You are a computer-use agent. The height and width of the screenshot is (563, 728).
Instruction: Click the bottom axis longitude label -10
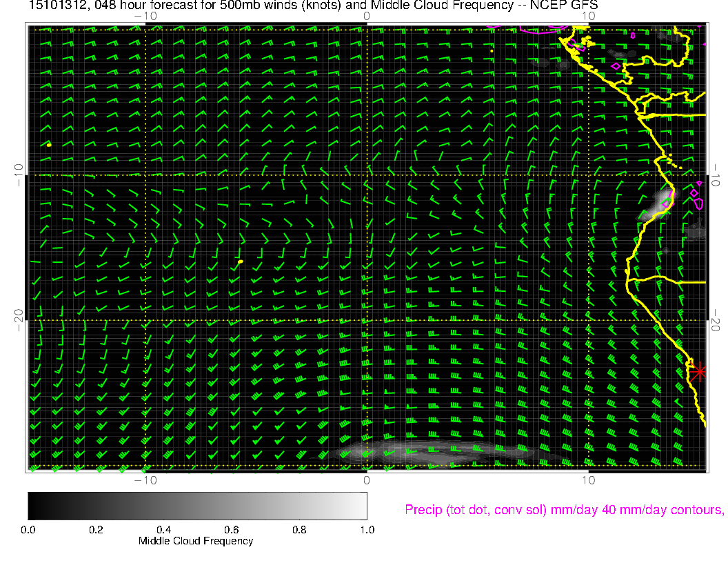tap(145, 480)
